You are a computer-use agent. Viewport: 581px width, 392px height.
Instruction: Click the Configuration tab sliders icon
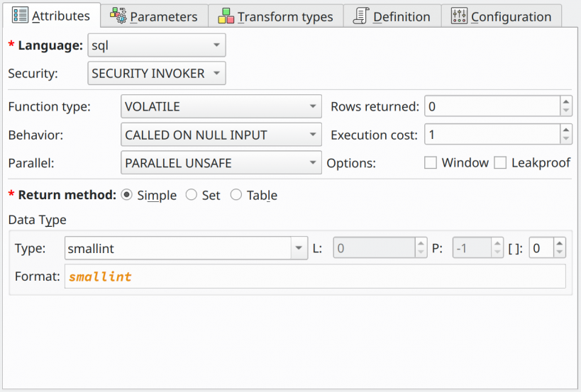coord(459,16)
